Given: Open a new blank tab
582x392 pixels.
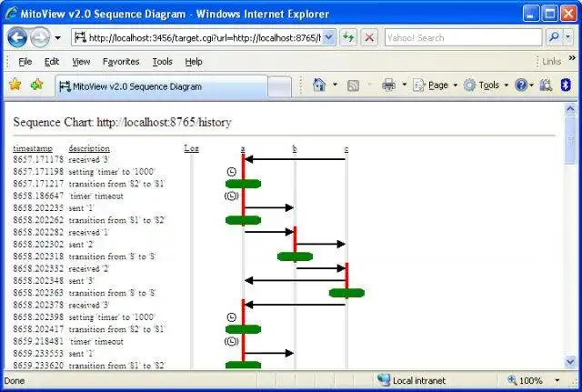Looking at the screenshot, I should pyautogui.click(x=279, y=87).
